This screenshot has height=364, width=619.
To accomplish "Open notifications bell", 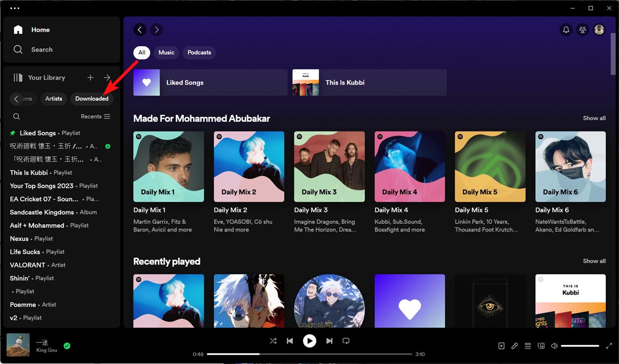I will pyautogui.click(x=566, y=30).
